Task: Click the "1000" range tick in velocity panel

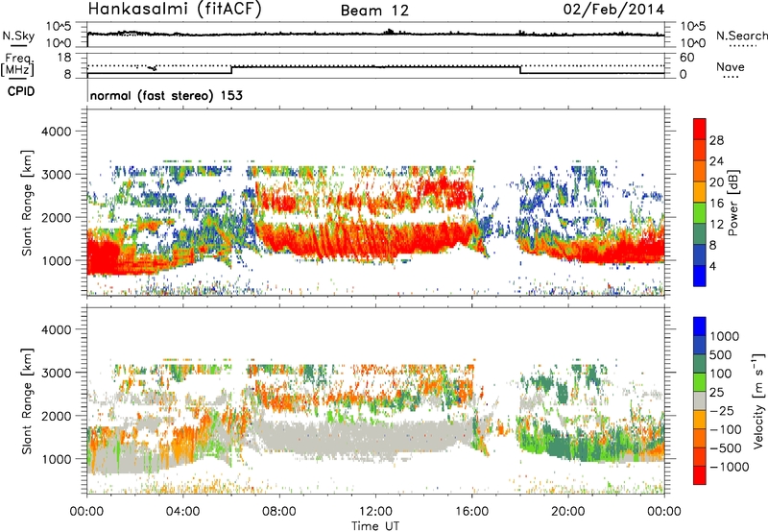Action: coord(56,459)
